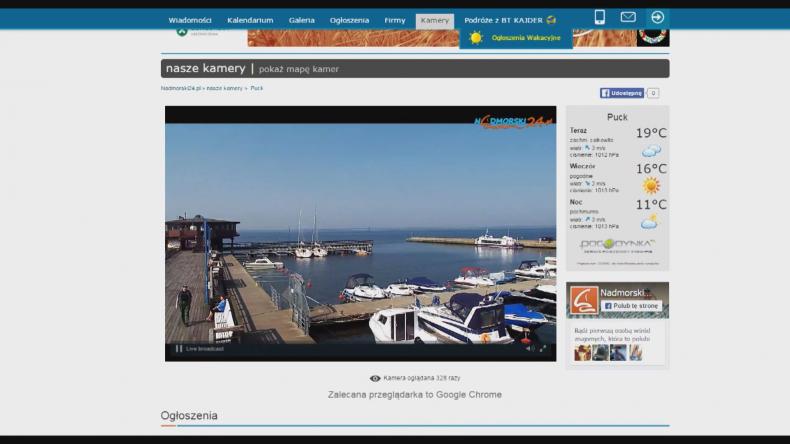The width and height of the screenshot is (790, 444).
Task: Click the Pogodynka weather service logo
Action: [x=617, y=245]
